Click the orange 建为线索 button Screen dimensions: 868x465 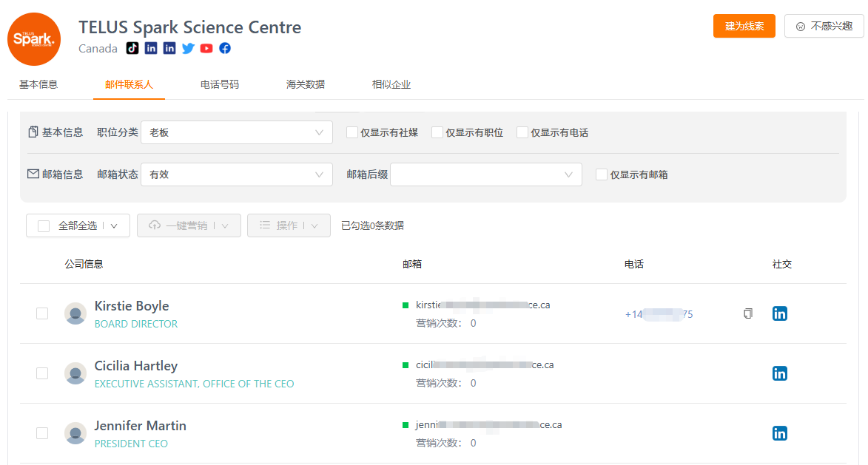[x=744, y=26]
